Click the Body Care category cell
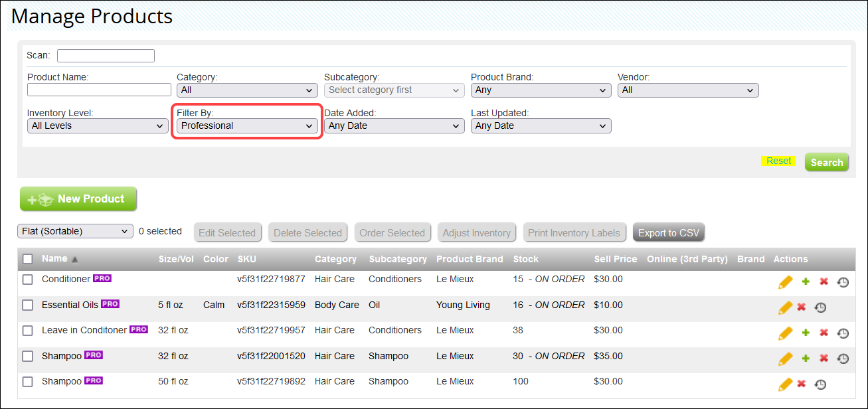 (337, 305)
